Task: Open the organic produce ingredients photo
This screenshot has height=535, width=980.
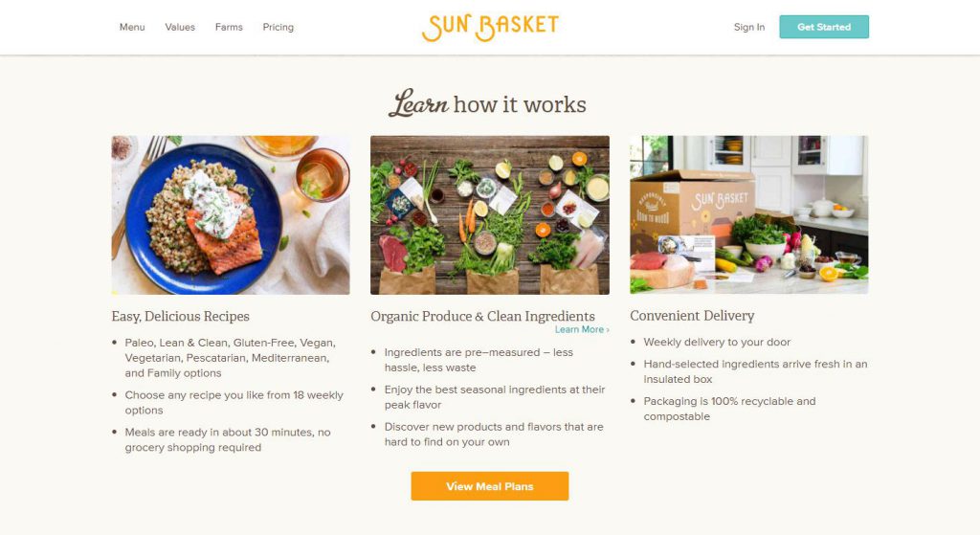Action: 490,215
